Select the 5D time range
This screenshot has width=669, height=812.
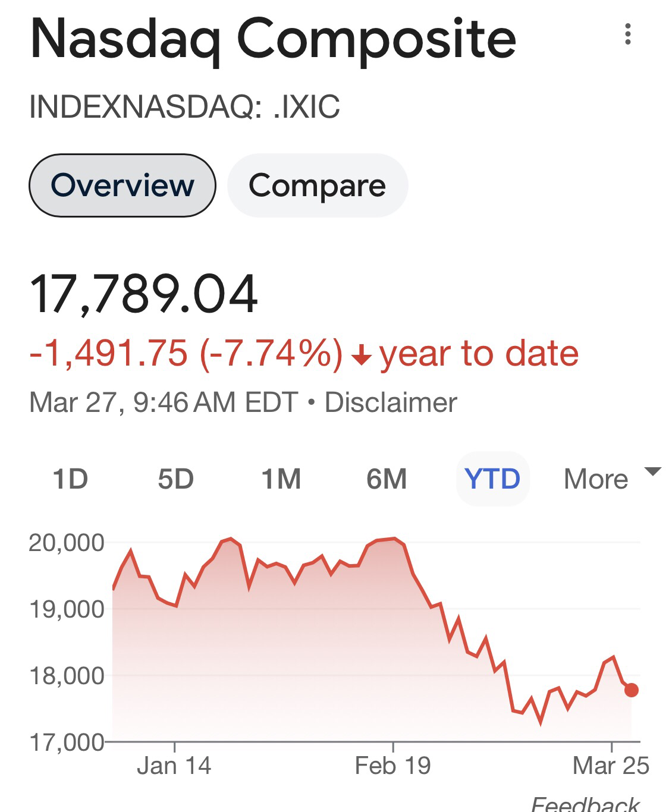point(175,479)
